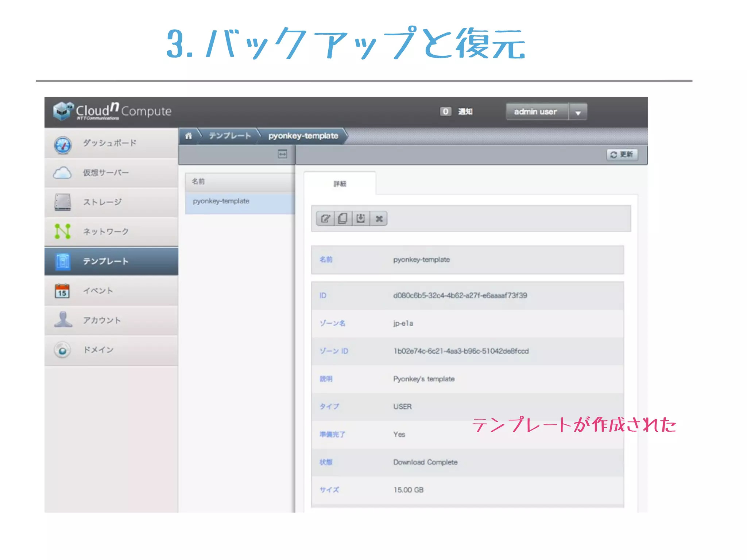Click the 名前 column header

coord(240,182)
